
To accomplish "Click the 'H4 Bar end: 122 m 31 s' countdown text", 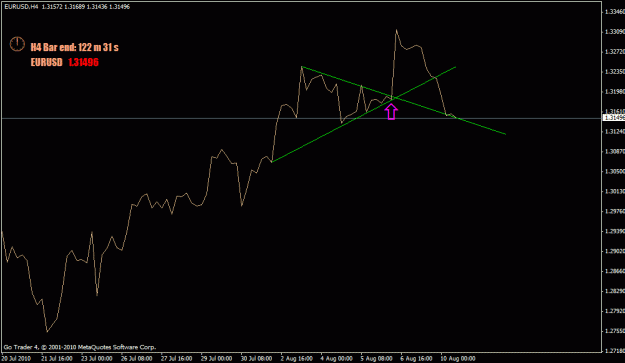I will 75,47.
